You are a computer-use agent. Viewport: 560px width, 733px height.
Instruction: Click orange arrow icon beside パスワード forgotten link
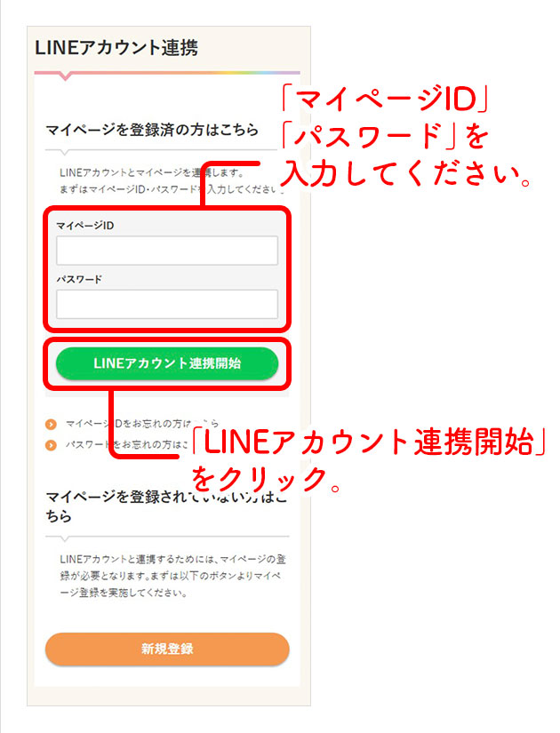coord(51,444)
